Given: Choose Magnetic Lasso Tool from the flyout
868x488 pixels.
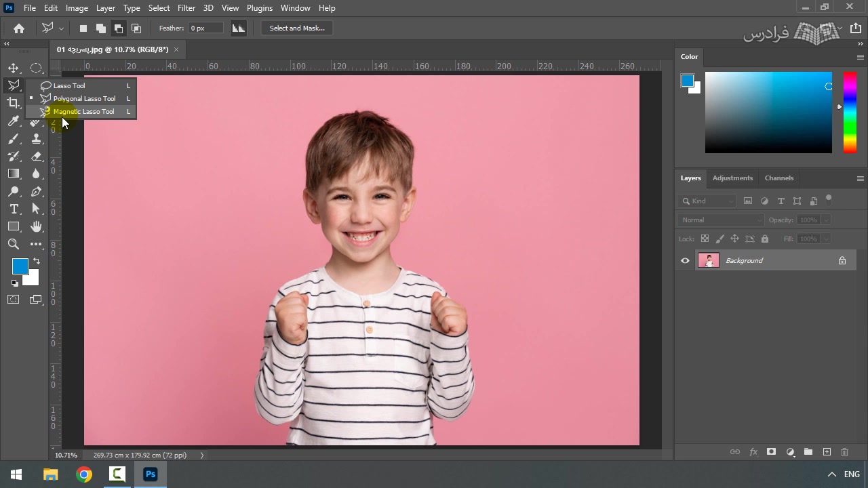Looking at the screenshot, I should point(83,112).
